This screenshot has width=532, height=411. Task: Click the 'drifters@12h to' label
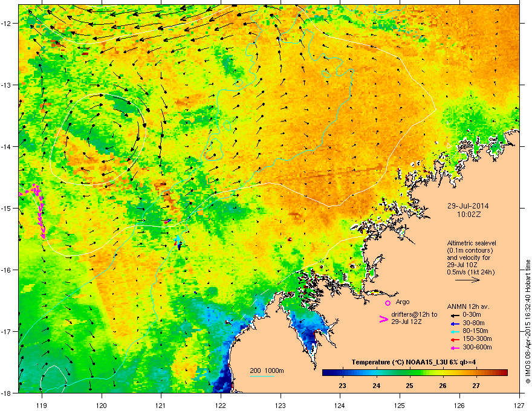(x=414, y=314)
